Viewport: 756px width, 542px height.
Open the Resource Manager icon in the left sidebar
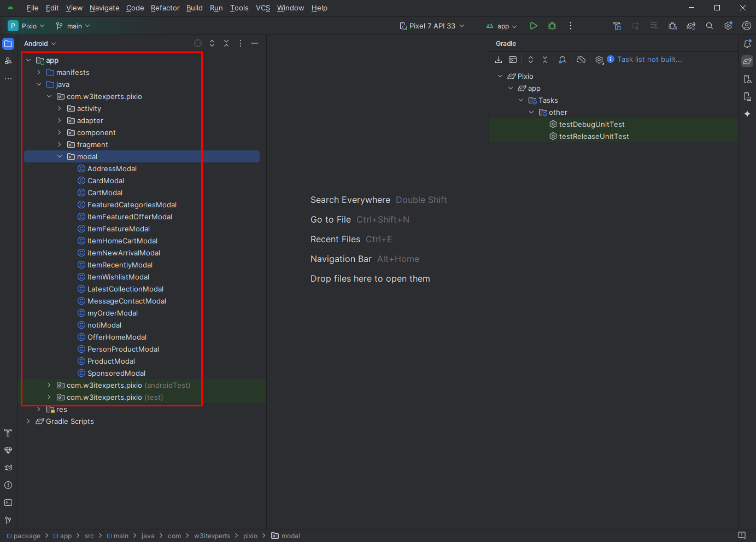pyautogui.click(x=8, y=61)
